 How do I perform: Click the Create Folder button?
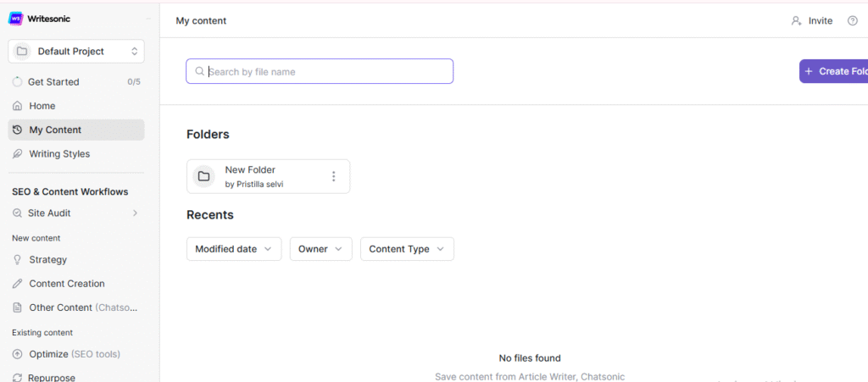(834, 72)
